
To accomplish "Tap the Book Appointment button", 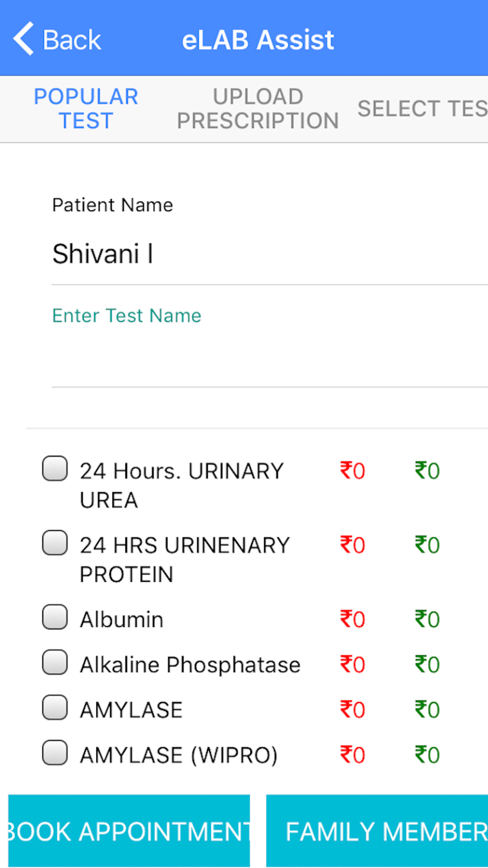I will (x=129, y=831).
